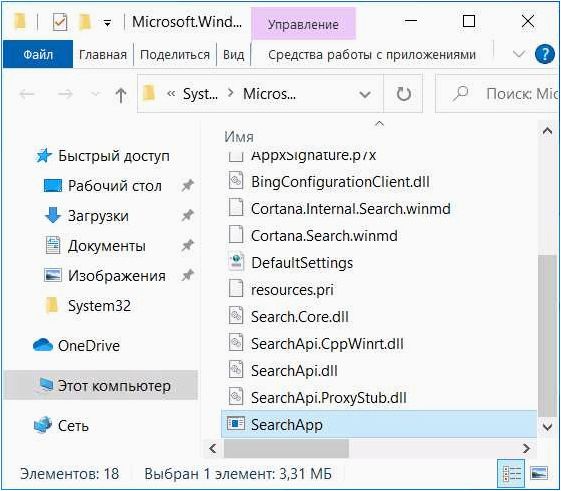
Task: Select Cortana.Search.winmd file
Action: pos(324,236)
